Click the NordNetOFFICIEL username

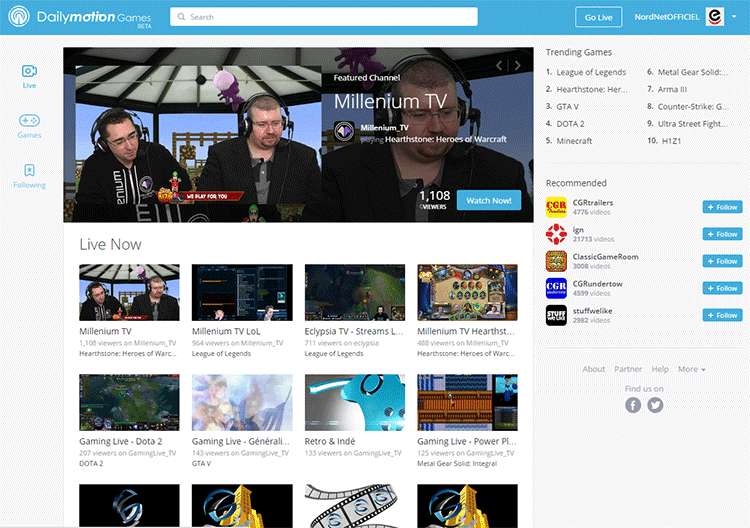tap(667, 17)
